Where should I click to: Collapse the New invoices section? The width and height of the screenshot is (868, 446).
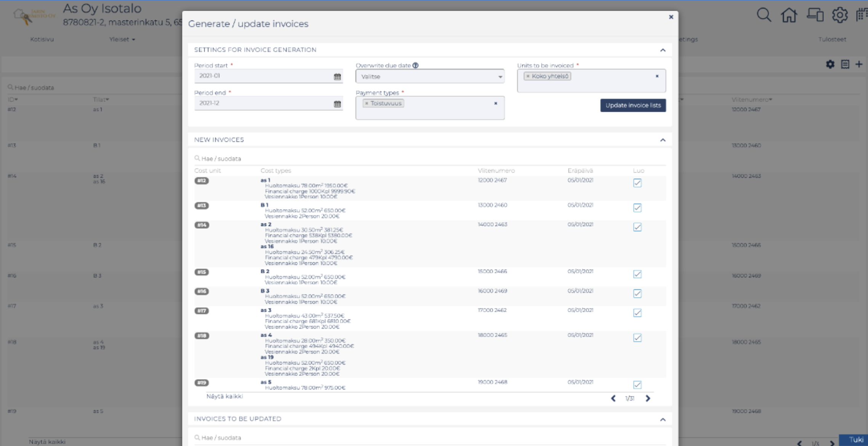[x=663, y=140]
